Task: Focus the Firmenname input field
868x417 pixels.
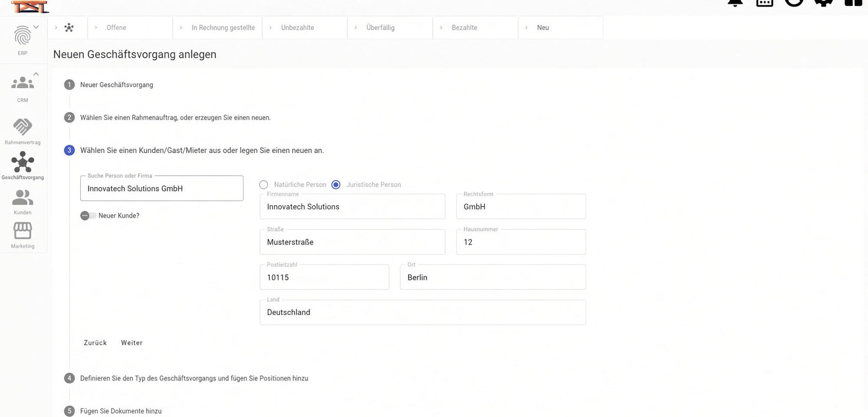Action: tap(352, 206)
